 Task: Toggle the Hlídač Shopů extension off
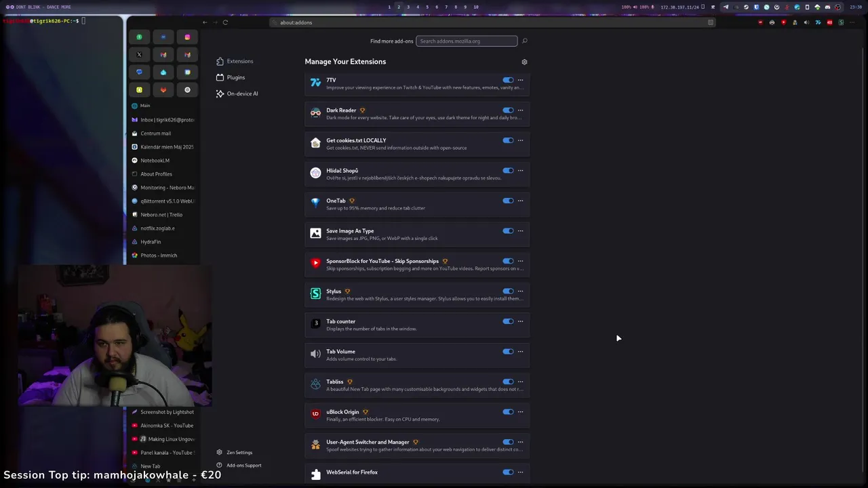click(x=508, y=170)
